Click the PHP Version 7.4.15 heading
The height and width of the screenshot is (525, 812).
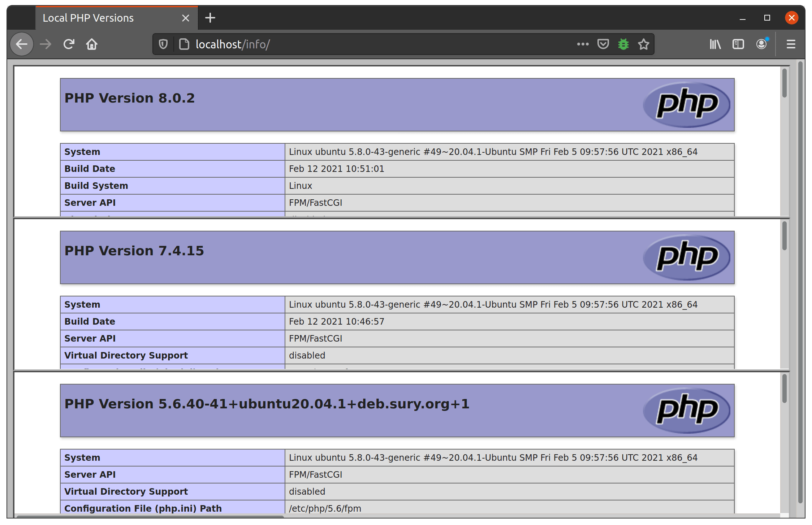pos(134,251)
